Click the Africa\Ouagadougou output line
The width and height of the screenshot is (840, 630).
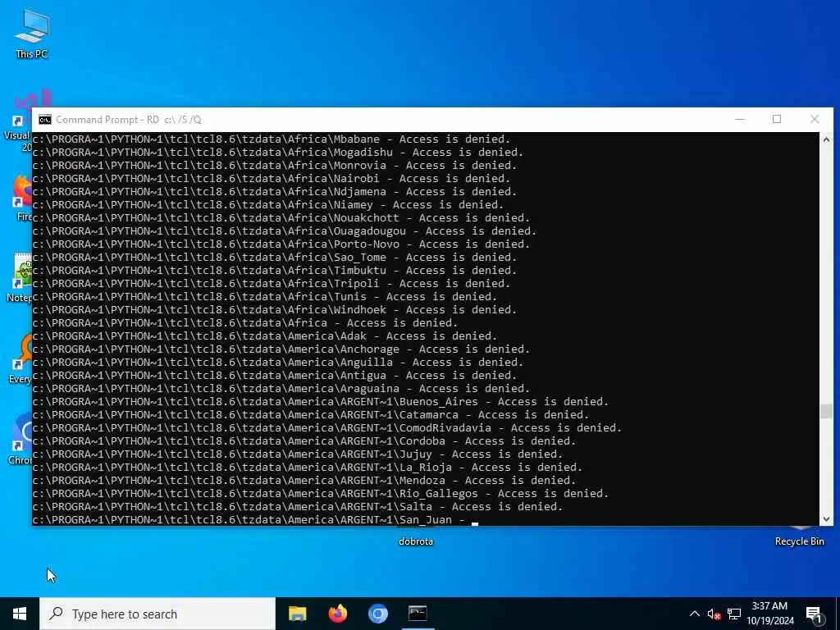(285, 231)
